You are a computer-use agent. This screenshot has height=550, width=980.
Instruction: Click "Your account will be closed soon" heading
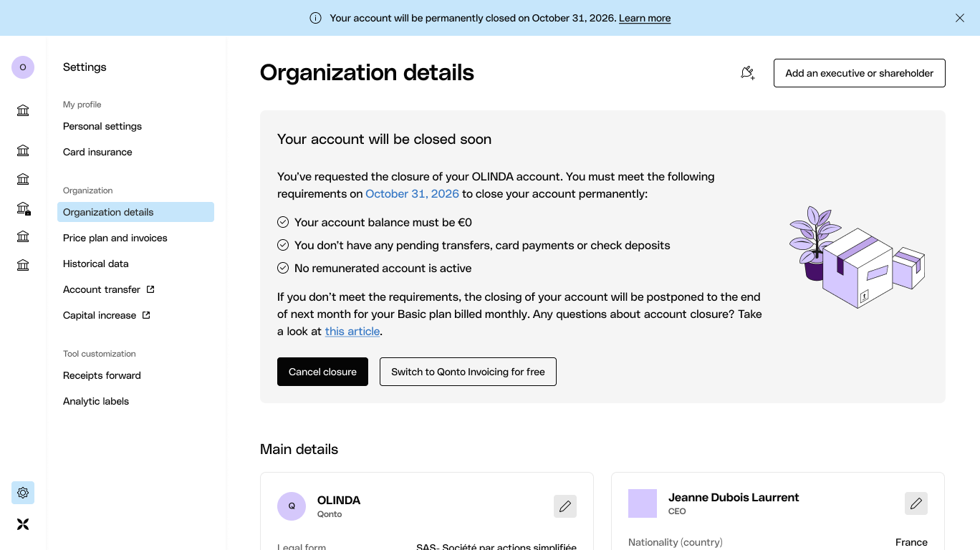[384, 139]
